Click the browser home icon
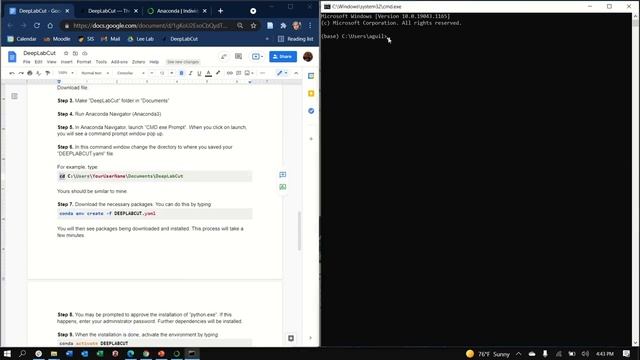Viewport: 640px width, 360px height. point(50,25)
